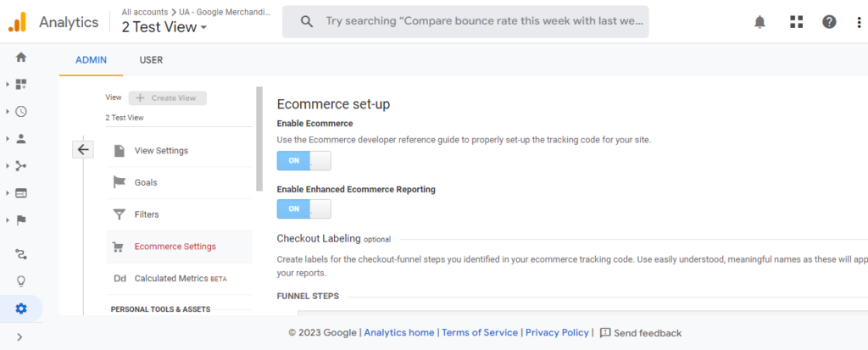Open the Analytics home link
The width and height of the screenshot is (868, 350).
click(399, 333)
